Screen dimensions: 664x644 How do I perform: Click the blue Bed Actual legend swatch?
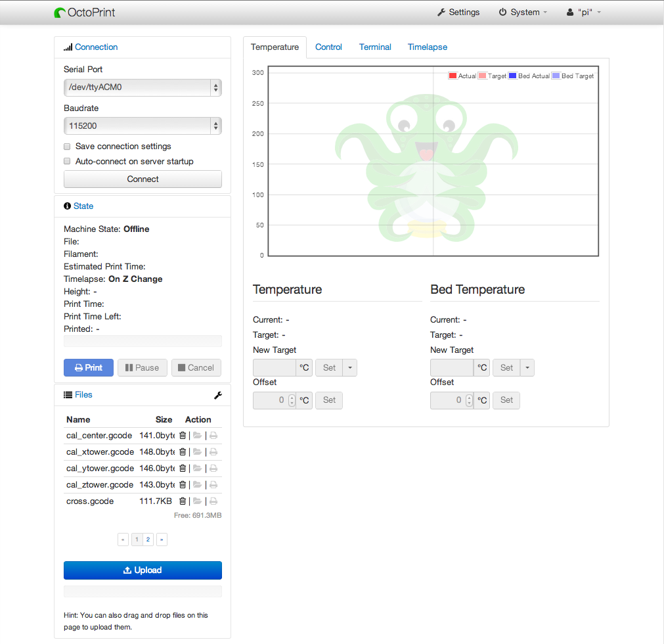pyautogui.click(x=513, y=76)
